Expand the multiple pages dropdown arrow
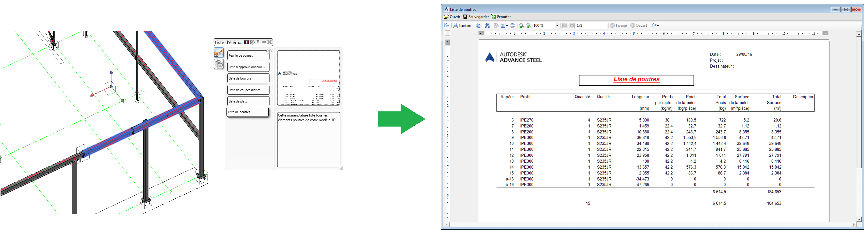The width and height of the screenshot is (868, 247). tap(507, 26)
